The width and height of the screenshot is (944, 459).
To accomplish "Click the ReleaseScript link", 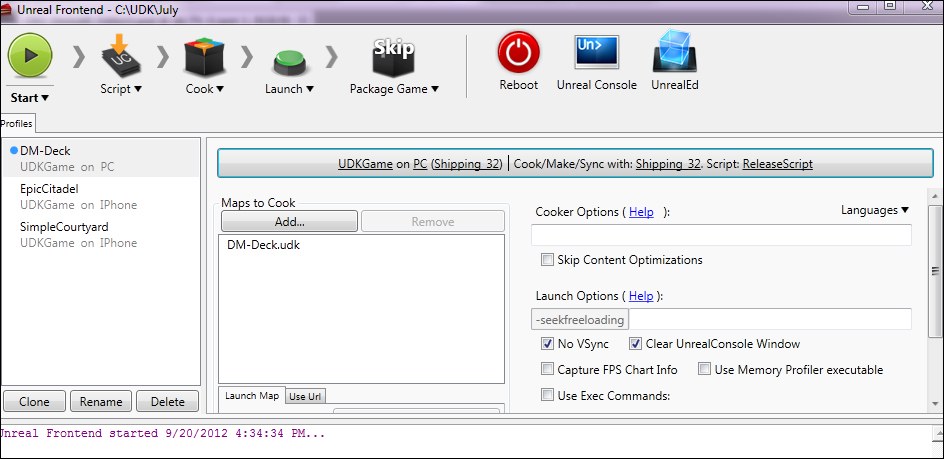I will pos(778,164).
